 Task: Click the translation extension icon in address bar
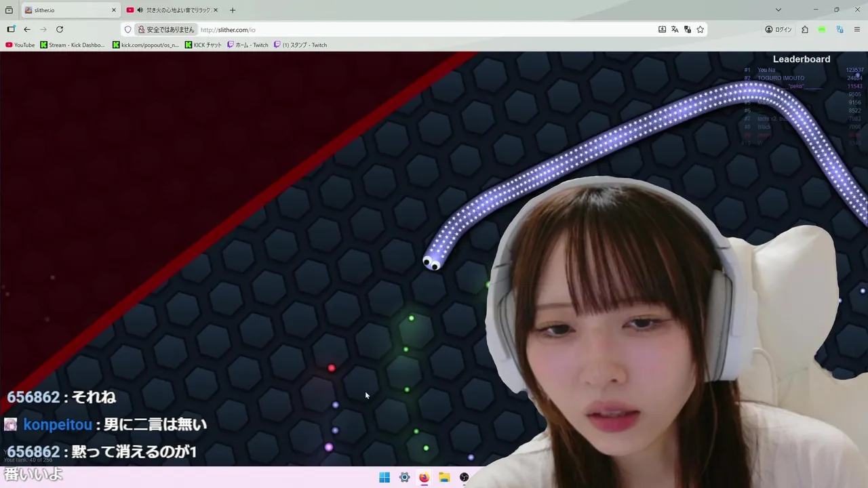tap(688, 30)
